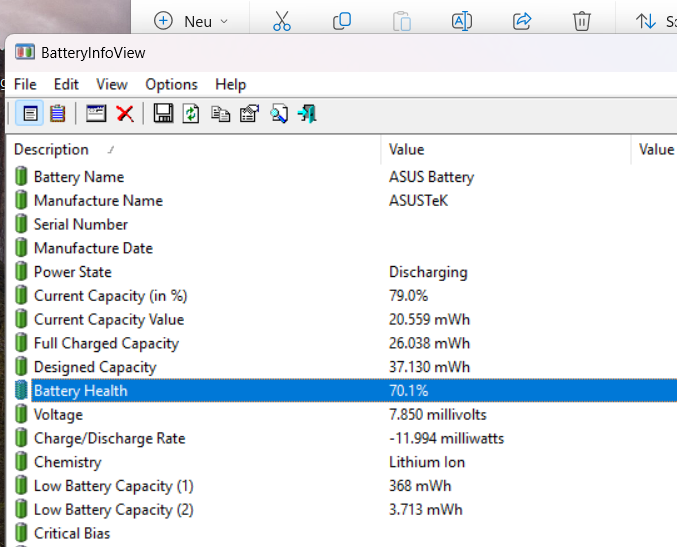The width and height of the screenshot is (677, 547).
Task: Click the Sort arrows icon in Explorer
Action: pyautogui.click(x=645, y=21)
